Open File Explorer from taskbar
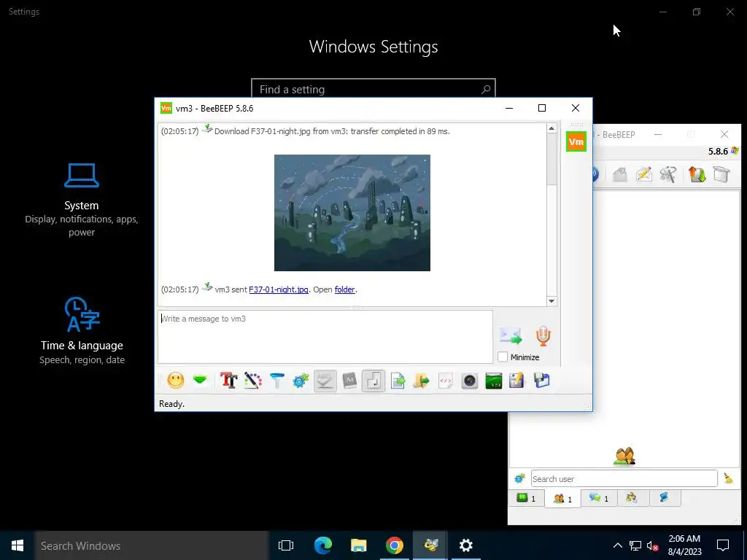This screenshot has height=560, width=747. pyautogui.click(x=358, y=545)
